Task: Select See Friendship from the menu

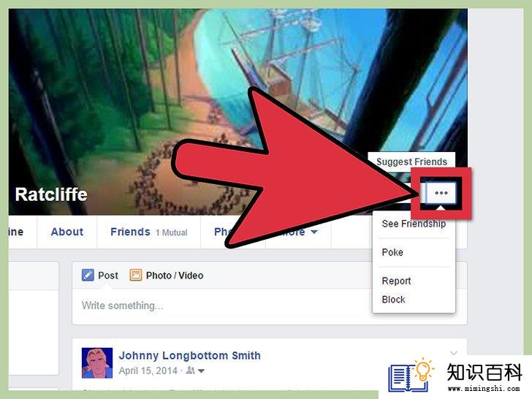Action: coord(414,224)
